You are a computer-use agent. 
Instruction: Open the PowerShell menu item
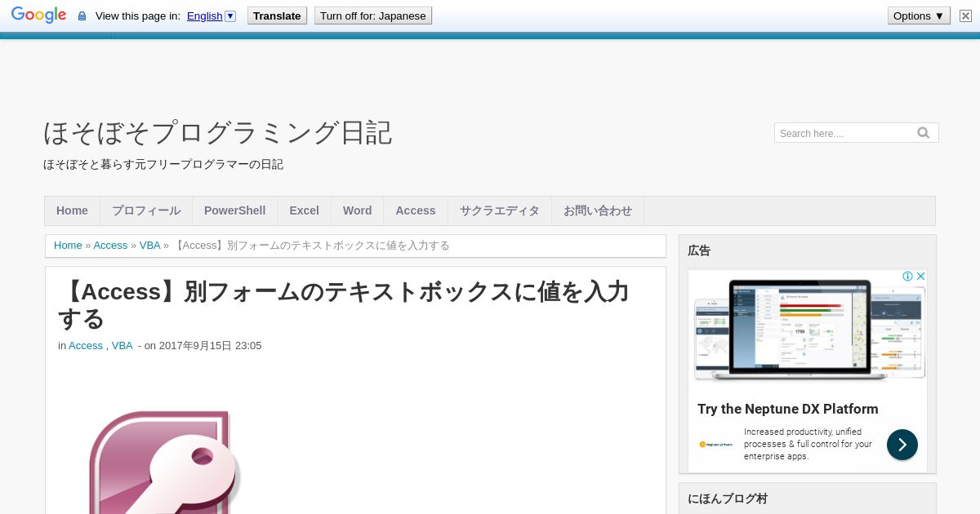(234, 210)
